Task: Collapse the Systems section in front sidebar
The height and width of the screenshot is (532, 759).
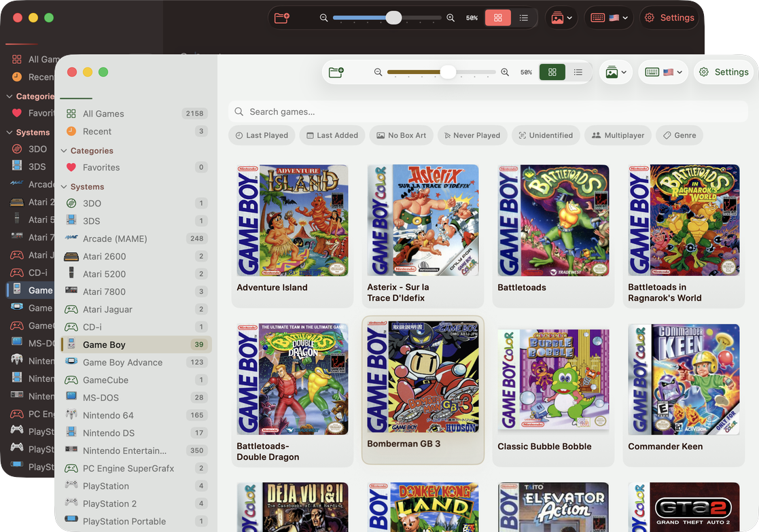Action: pos(63,186)
